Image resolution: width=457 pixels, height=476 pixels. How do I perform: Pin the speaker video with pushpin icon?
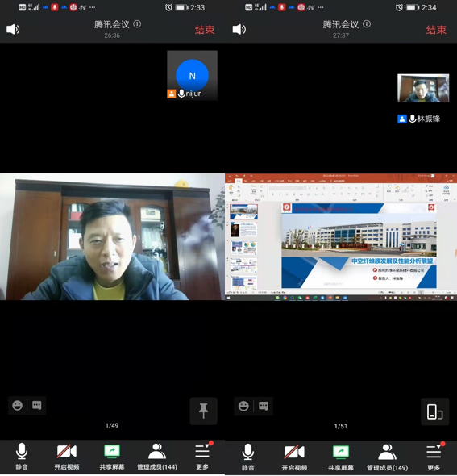(x=203, y=411)
